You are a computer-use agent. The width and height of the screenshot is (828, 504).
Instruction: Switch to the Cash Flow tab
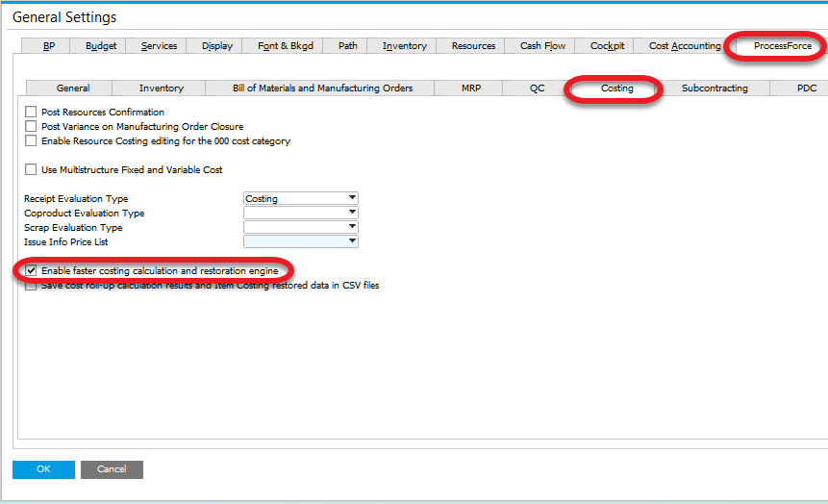click(x=542, y=45)
